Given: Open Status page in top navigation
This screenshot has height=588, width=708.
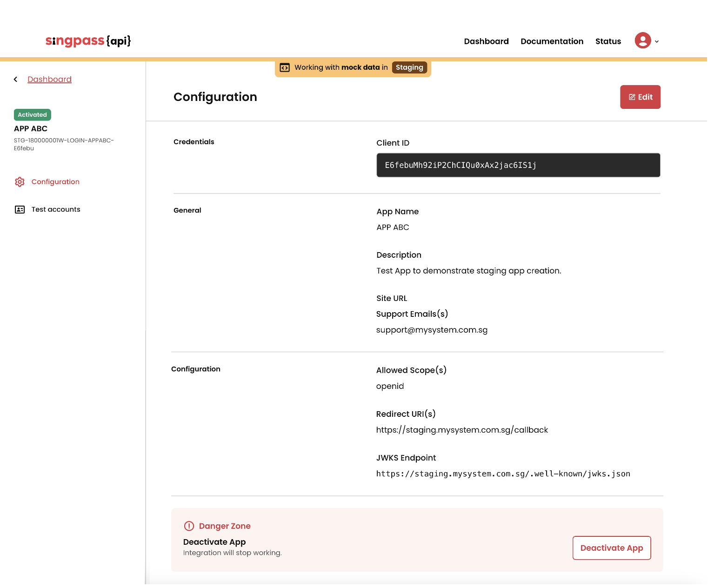Looking at the screenshot, I should (x=608, y=41).
